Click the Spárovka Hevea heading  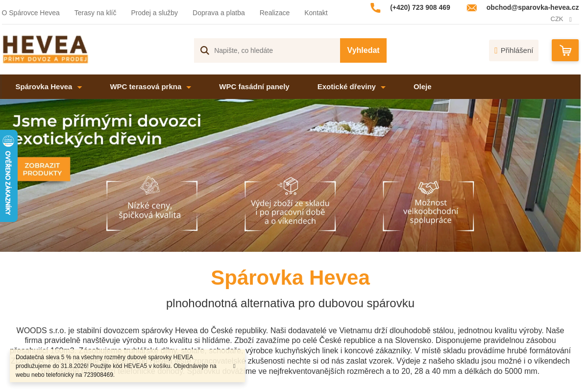(x=290, y=278)
